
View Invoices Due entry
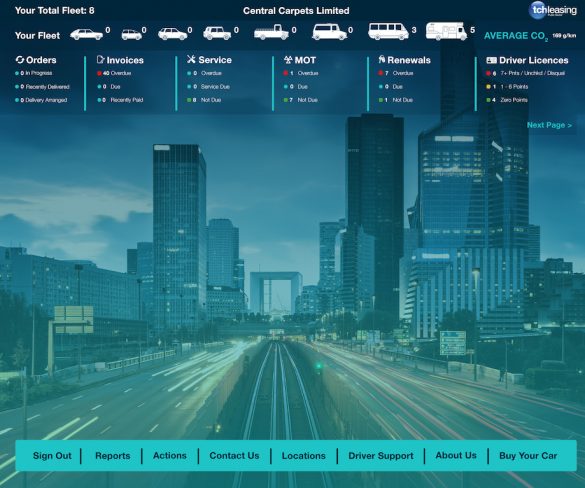tap(109, 87)
